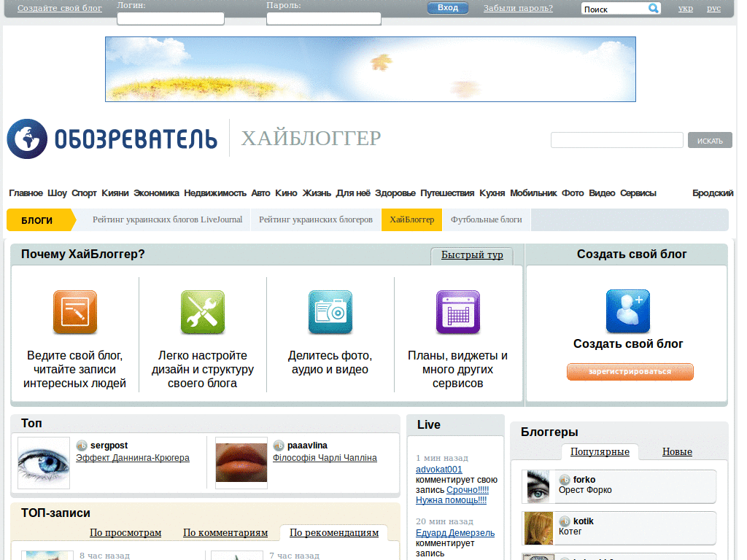Switch language to рус

(x=713, y=8)
